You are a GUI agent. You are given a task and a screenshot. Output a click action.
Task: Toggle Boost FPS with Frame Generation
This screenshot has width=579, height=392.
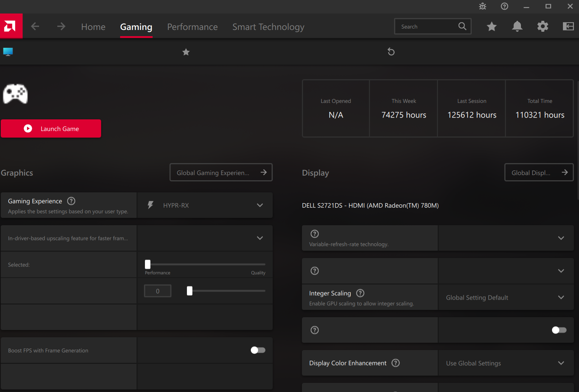[x=258, y=350]
